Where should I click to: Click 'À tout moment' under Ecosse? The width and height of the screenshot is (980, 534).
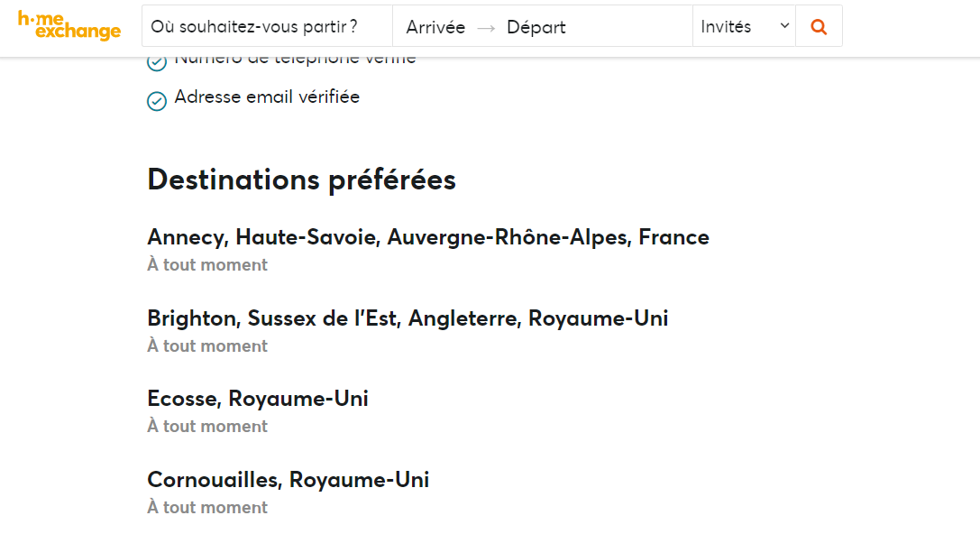point(207,426)
